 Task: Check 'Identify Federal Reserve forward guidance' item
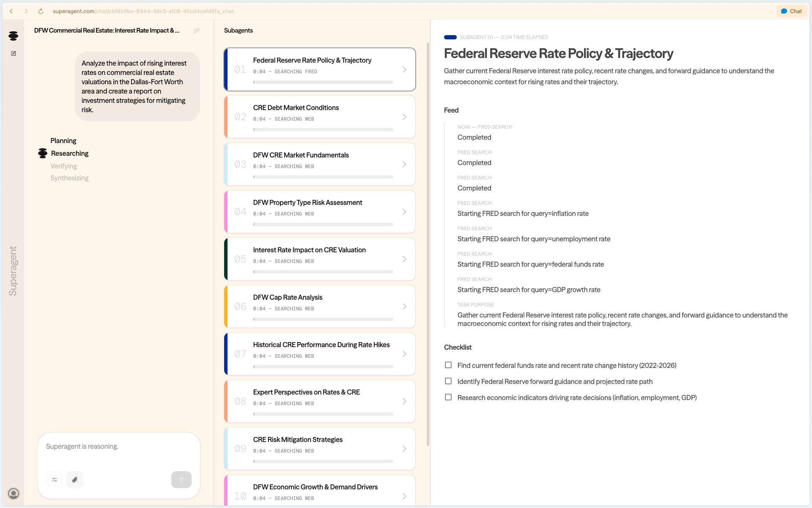click(448, 381)
